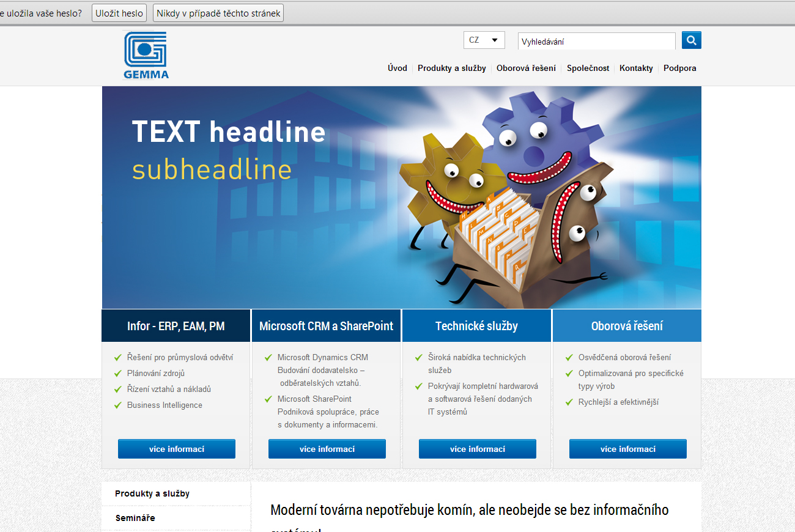Image resolution: width=795 pixels, height=532 pixels.
Task: Click více informací under Infor column
Action: click(x=176, y=449)
